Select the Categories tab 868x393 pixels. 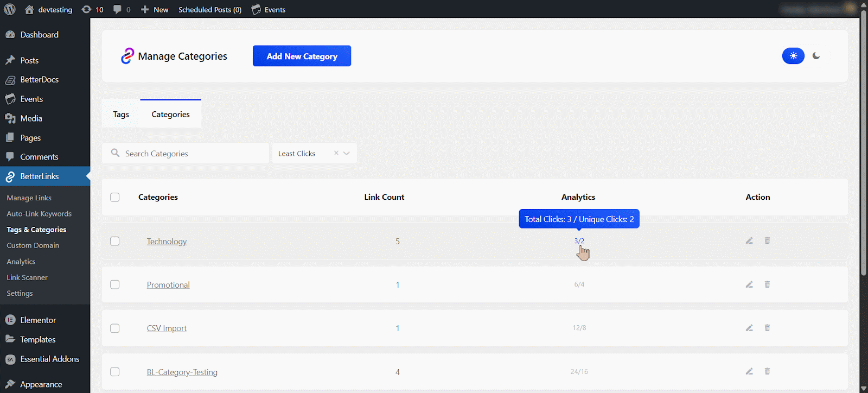[x=171, y=114]
